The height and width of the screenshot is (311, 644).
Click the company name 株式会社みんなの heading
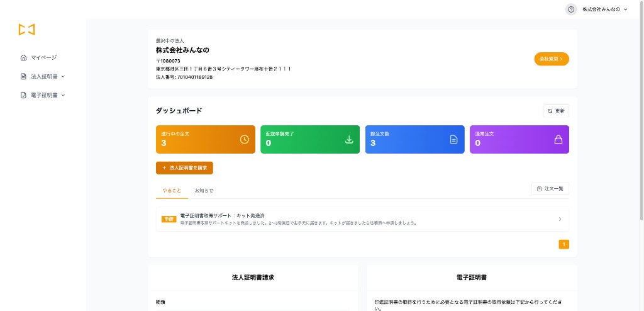(182, 50)
